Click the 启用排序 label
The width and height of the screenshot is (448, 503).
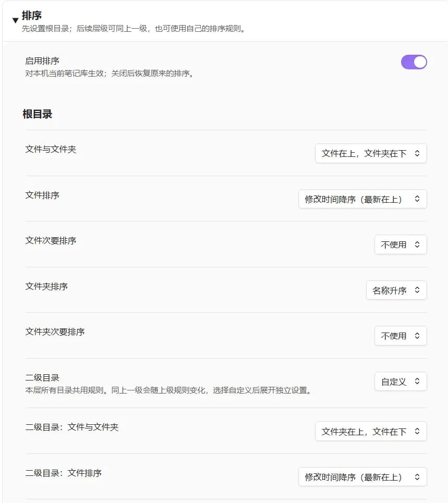pyautogui.click(x=42, y=60)
